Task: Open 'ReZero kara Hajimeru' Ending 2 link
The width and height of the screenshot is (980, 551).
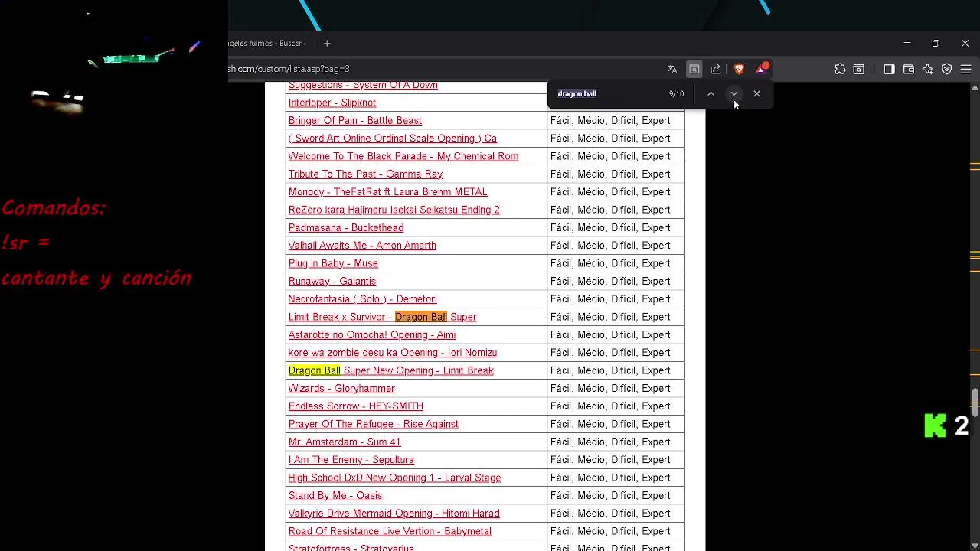Action: pos(394,210)
